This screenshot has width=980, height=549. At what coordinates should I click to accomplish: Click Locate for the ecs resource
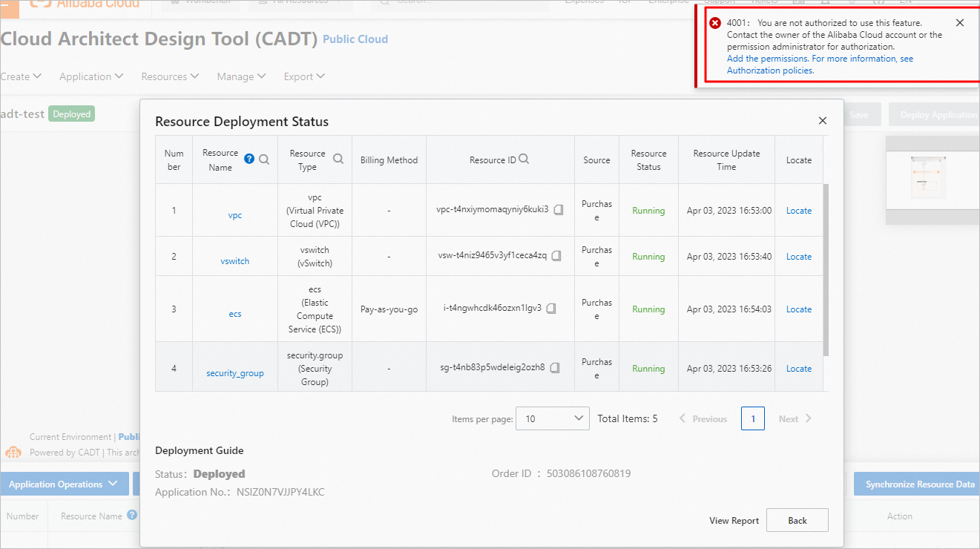[x=798, y=309]
